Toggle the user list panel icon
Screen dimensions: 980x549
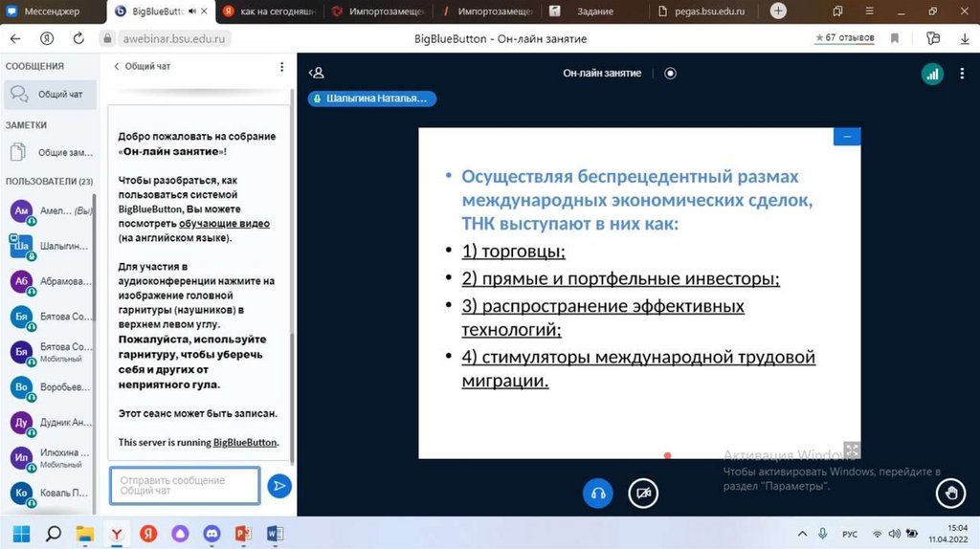(316, 73)
